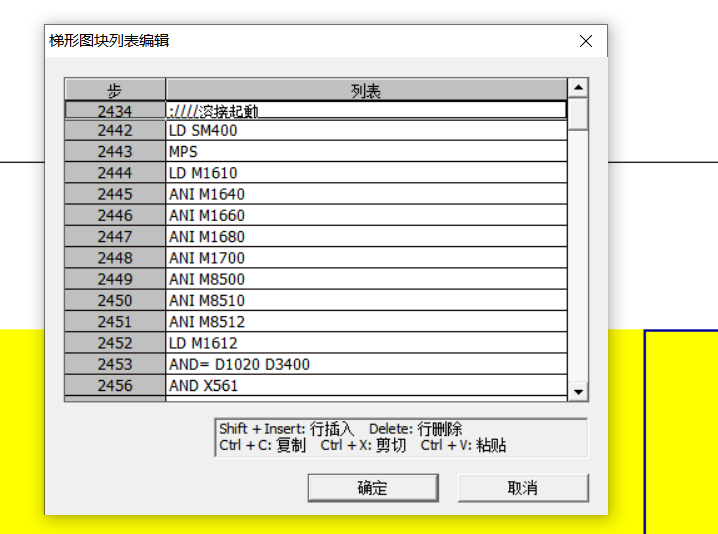718x534 pixels.
Task: Select the AND= D1020 D3400 row
Action: pos(366,364)
